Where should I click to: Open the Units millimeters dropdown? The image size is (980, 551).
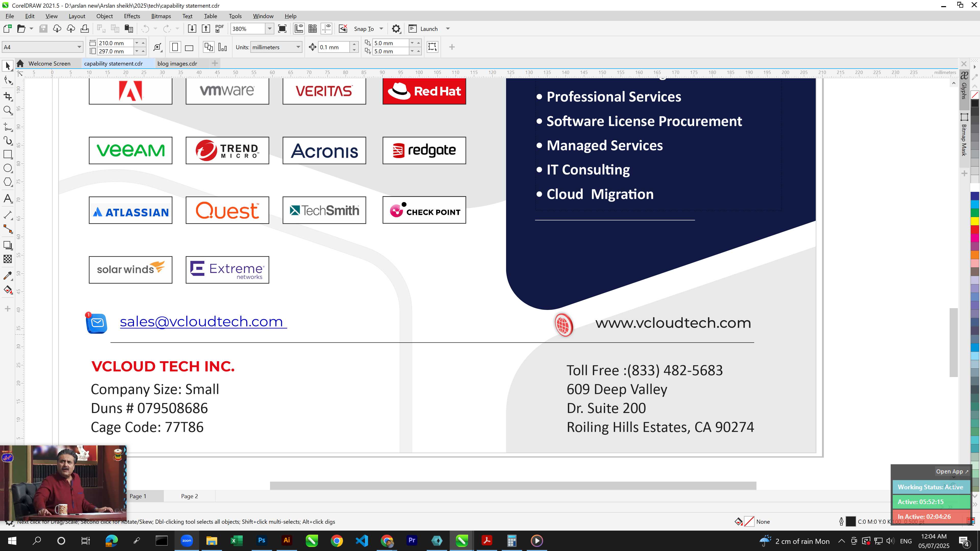[298, 47]
